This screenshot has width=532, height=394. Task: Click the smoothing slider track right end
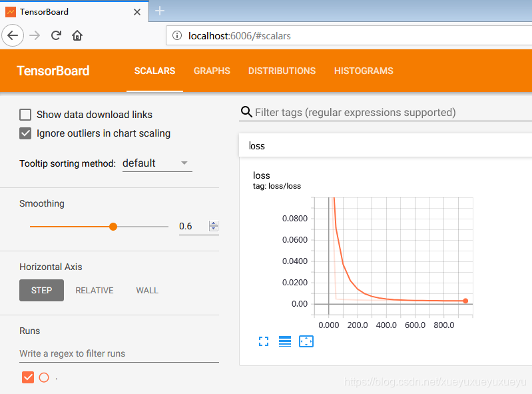[166, 227]
